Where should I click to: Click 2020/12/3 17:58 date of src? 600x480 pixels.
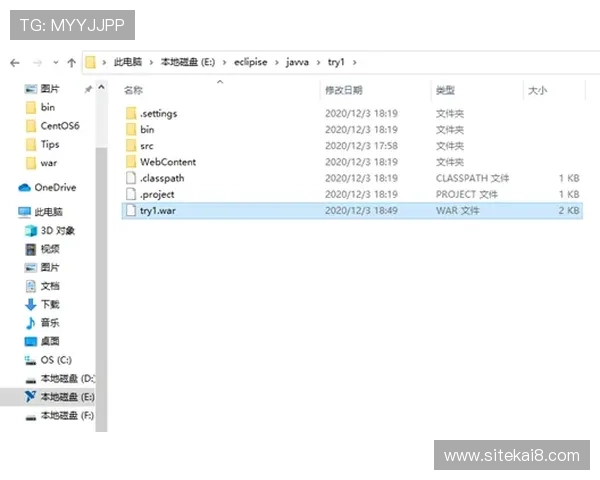(361, 146)
